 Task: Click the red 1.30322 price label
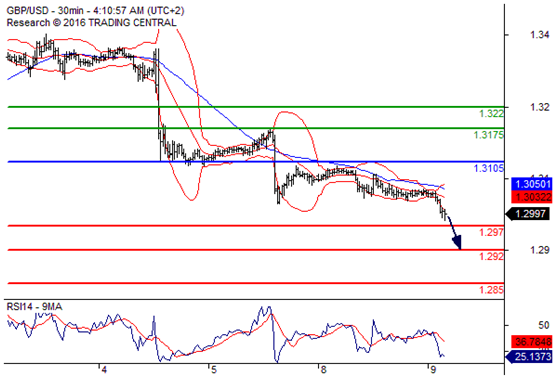532,197
